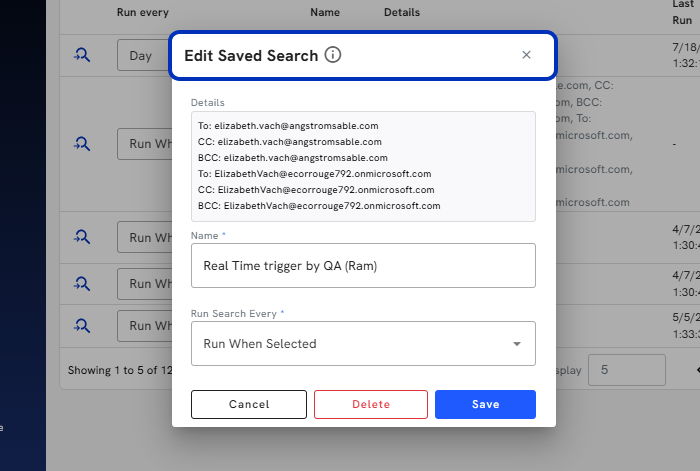The height and width of the screenshot is (471, 700).
Task: Click the Details column header in table
Action: [x=402, y=13]
